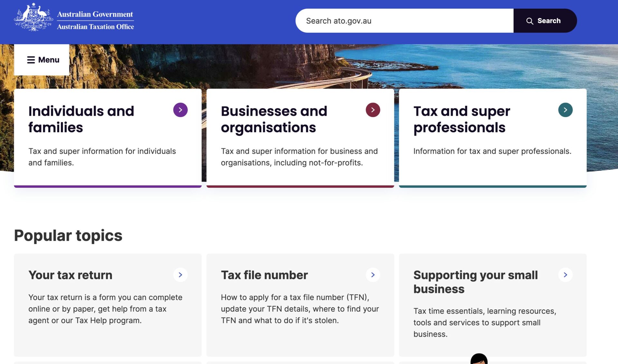
Task: Open the Your tax return topic
Action: 70,275
